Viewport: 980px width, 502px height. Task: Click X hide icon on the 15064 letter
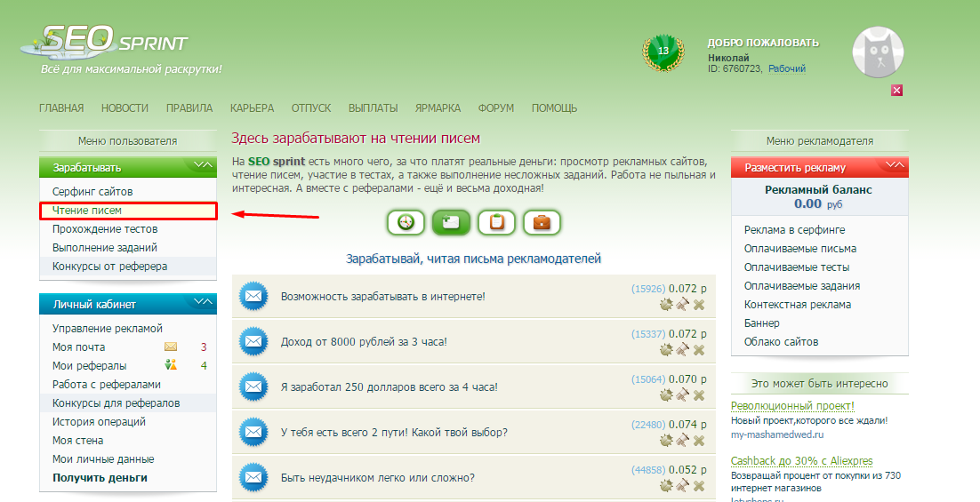click(699, 395)
